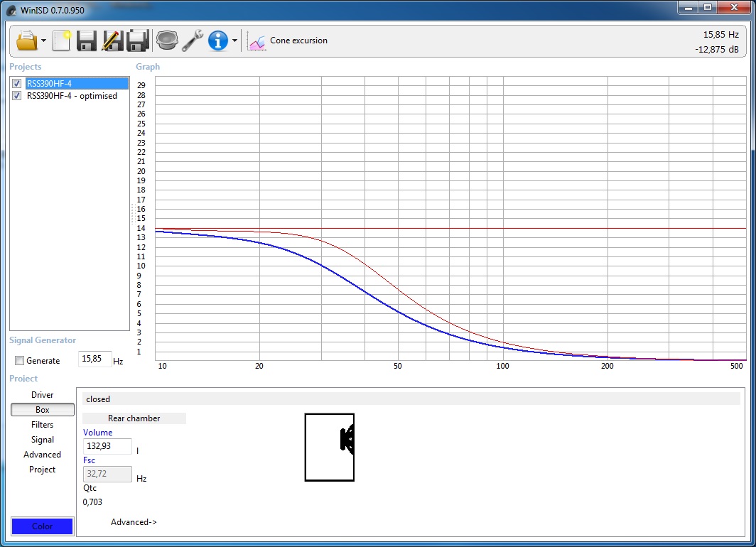756x547 pixels.
Task: Save project with floppy disk icon
Action: pyautogui.click(x=87, y=40)
